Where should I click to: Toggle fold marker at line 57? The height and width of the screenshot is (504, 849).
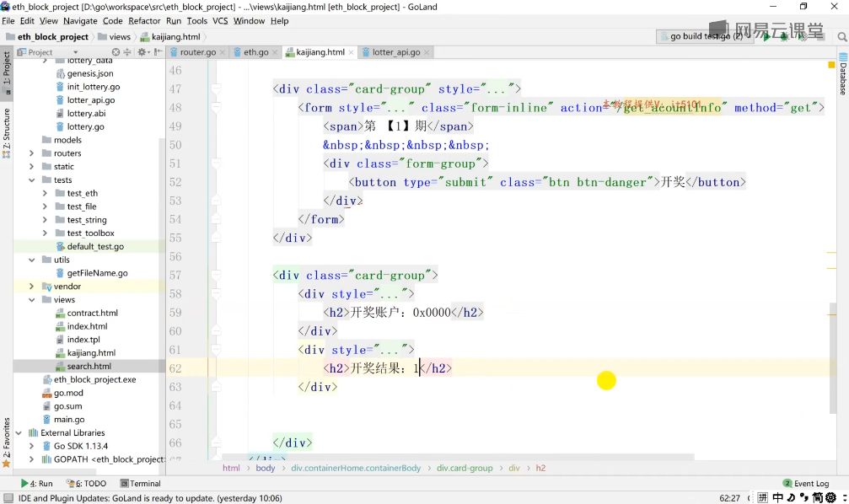coord(216,275)
